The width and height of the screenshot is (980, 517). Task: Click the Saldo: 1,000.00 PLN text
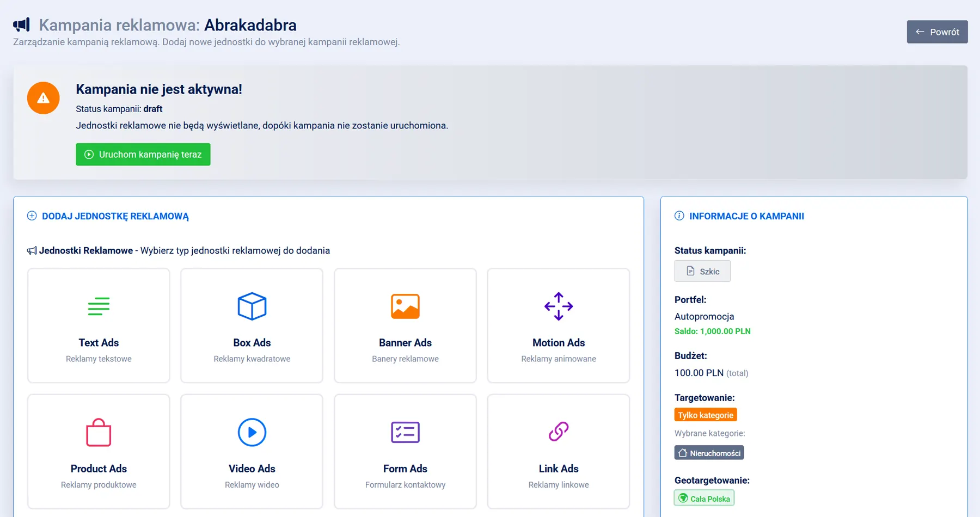click(x=713, y=331)
